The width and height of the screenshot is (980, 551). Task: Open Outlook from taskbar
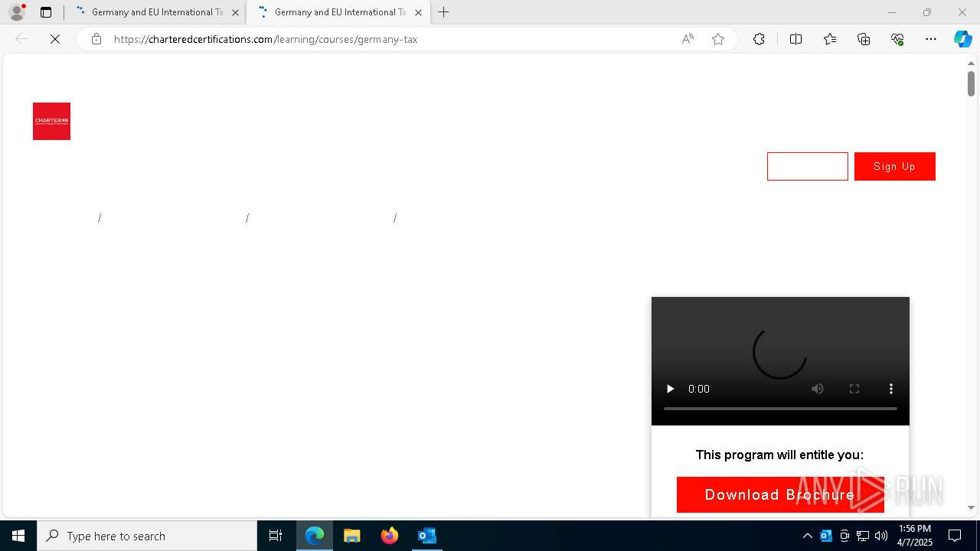tap(426, 536)
